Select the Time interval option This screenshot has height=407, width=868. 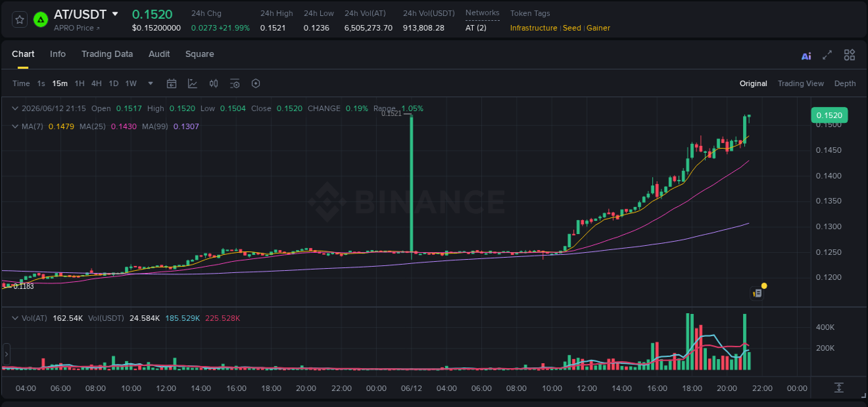pos(22,83)
